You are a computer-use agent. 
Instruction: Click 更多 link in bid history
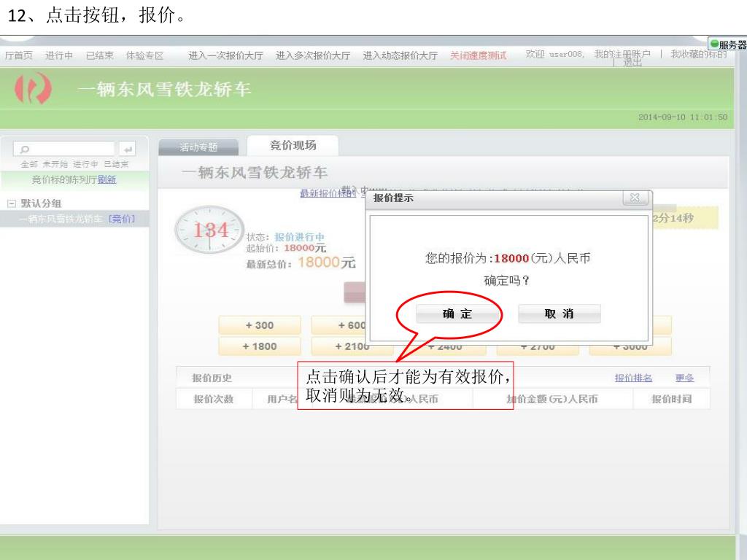[684, 378]
